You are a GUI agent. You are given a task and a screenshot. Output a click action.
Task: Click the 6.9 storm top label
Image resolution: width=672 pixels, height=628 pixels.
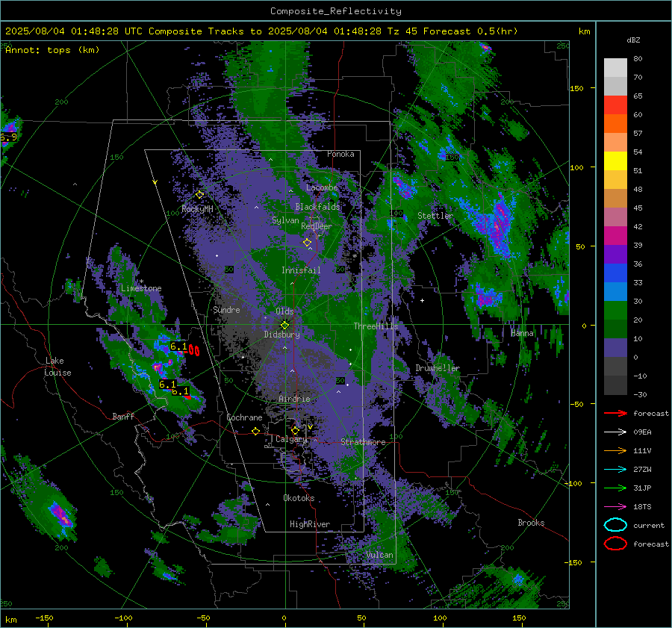tap(8, 137)
